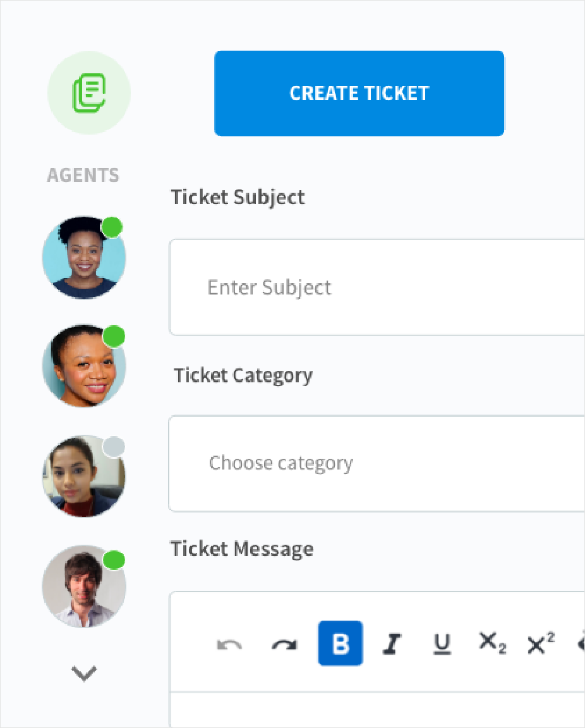The height and width of the screenshot is (728, 585).
Task: Expand the agents list with down chevron
Action: point(84,673)
